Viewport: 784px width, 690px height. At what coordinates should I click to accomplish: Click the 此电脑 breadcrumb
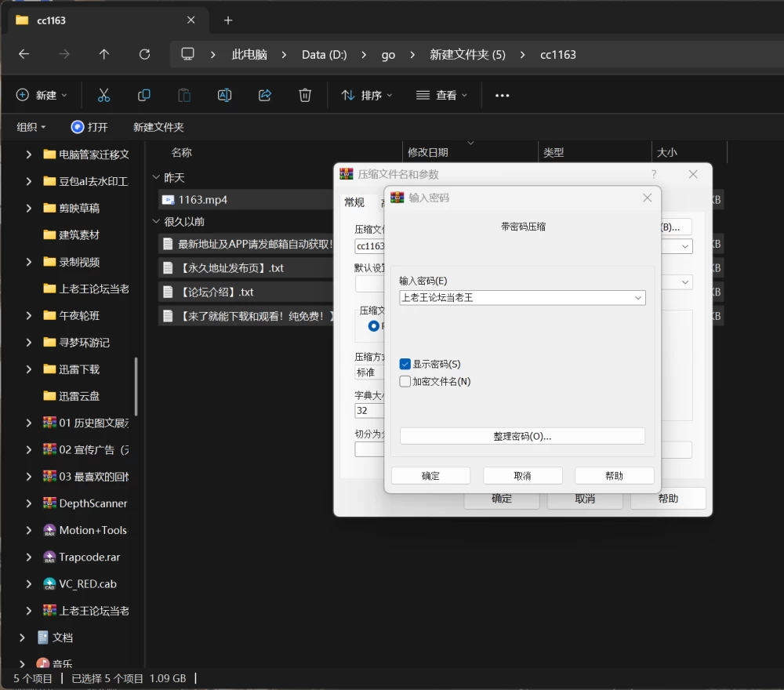click(x=249, y=55)
